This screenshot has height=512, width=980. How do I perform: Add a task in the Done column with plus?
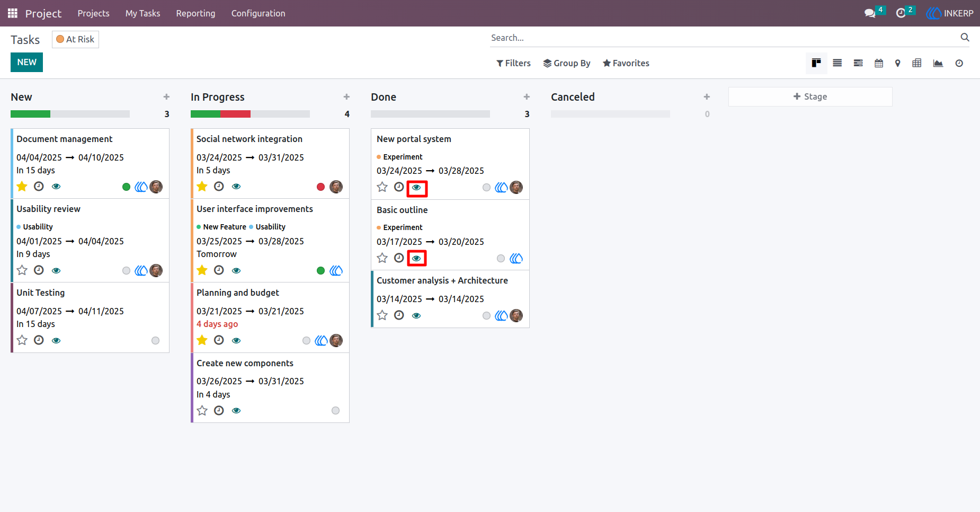pyautogui.click(x=527, y=96)
